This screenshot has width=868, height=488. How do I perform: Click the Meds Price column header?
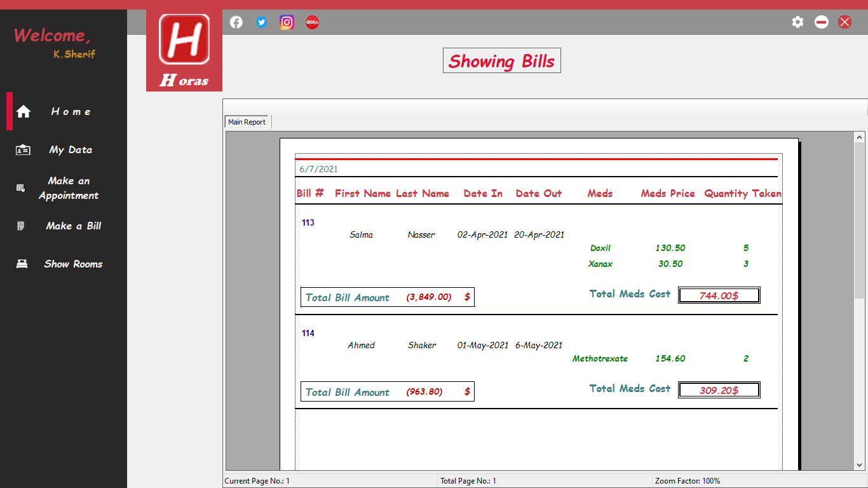tap(668, 193)
